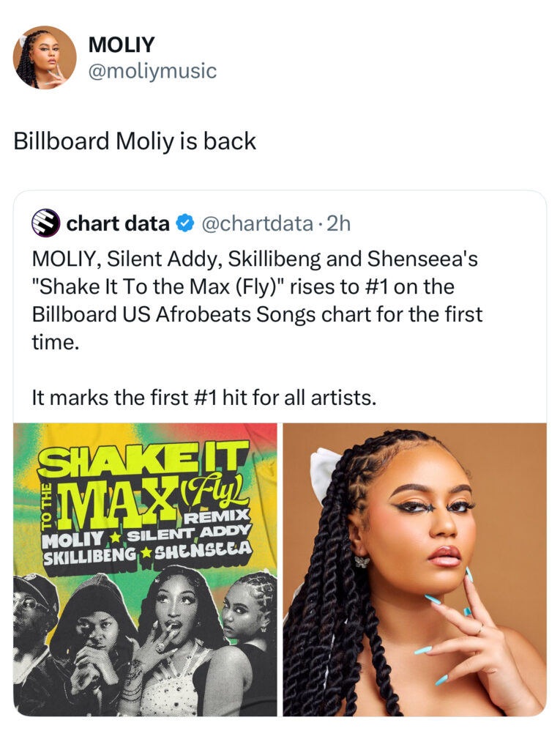Open the chart data profile logo icon

tap(45, 223)
